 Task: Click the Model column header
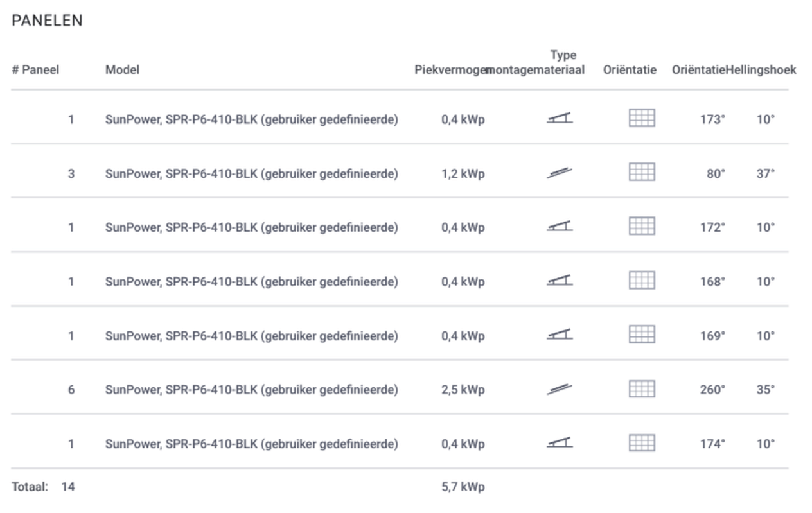[122, 70]
